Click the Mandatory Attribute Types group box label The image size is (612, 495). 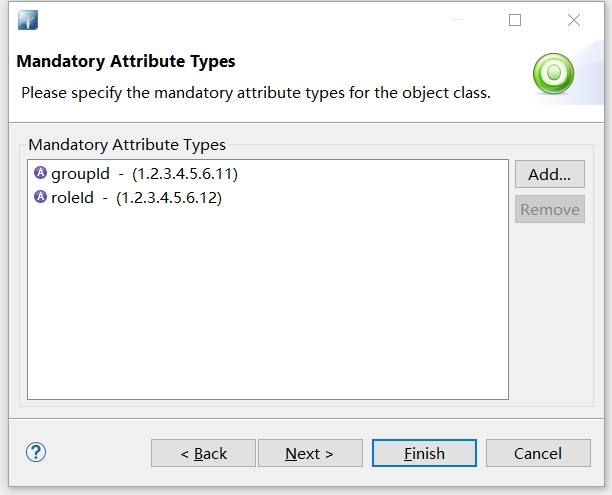[127, 145]
